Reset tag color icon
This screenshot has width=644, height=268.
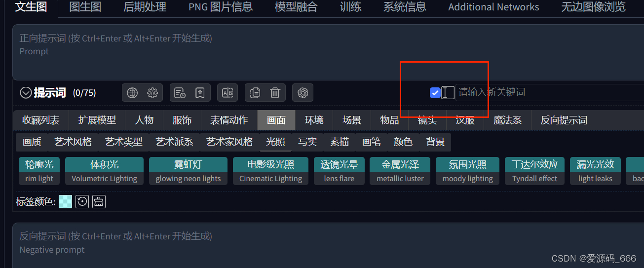[82, 201]
